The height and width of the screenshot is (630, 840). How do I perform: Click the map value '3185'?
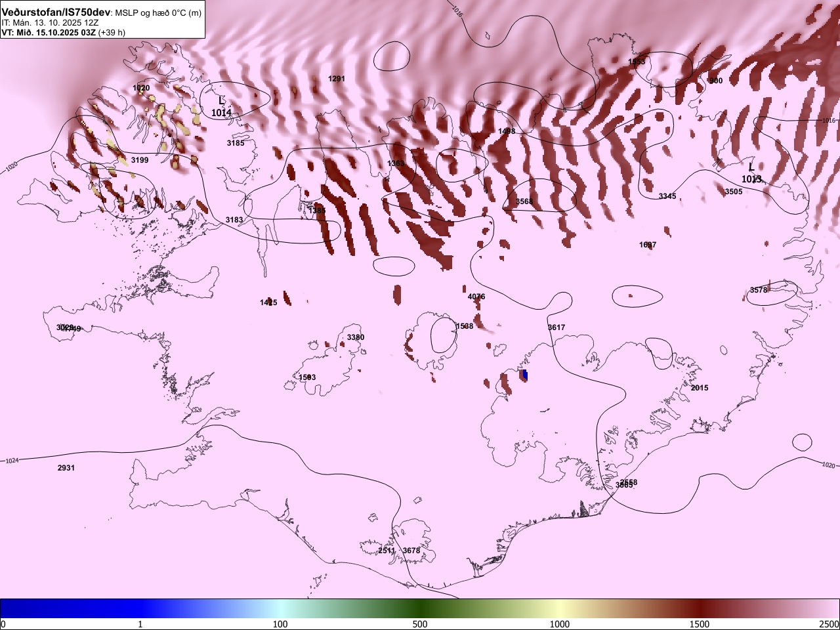[x=236, y=143]
